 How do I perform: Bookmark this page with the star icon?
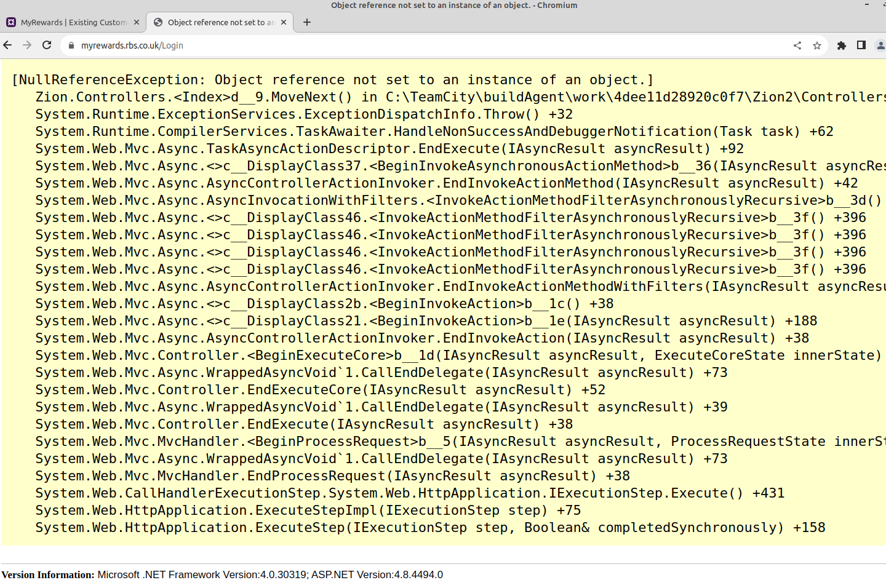(817, 46)
